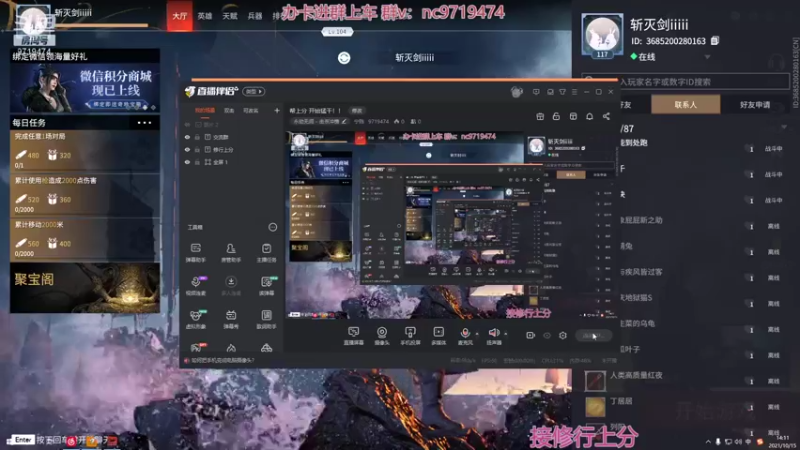Click the gift box icon above preview
This screenshot has height=450, width=800.
click(540, 116)
